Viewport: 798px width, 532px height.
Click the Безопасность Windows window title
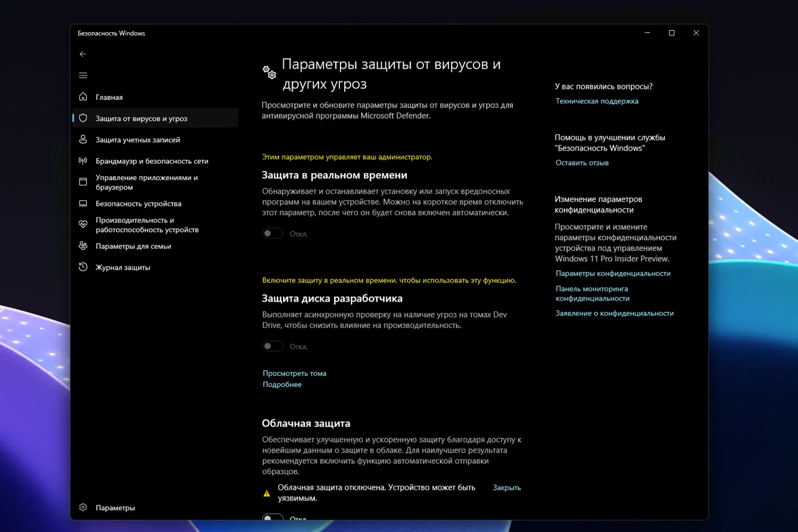(x=111, y=33)
